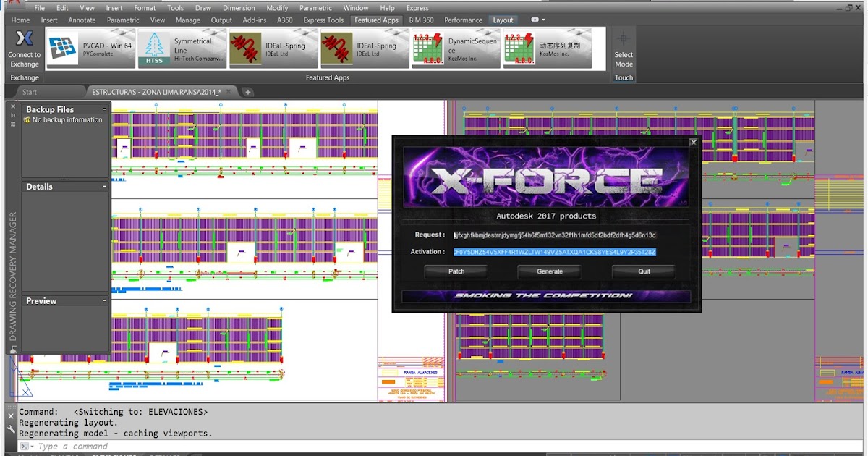Collapse the Backup Files section

point(104,109)
